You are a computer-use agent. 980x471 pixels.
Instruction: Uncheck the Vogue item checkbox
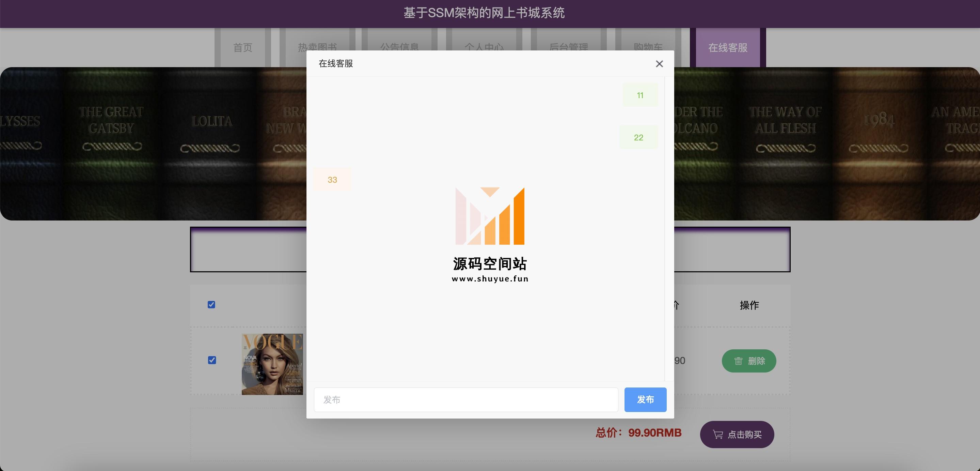pos(212,360)
